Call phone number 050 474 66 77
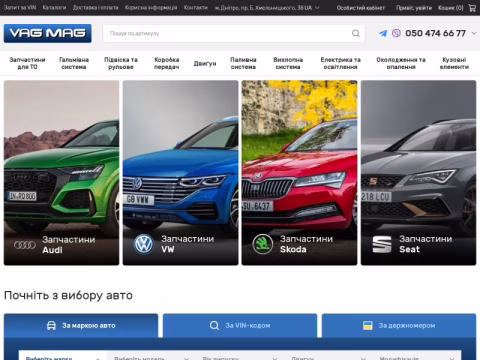480x360 pixels. click(x=435, y=33)
